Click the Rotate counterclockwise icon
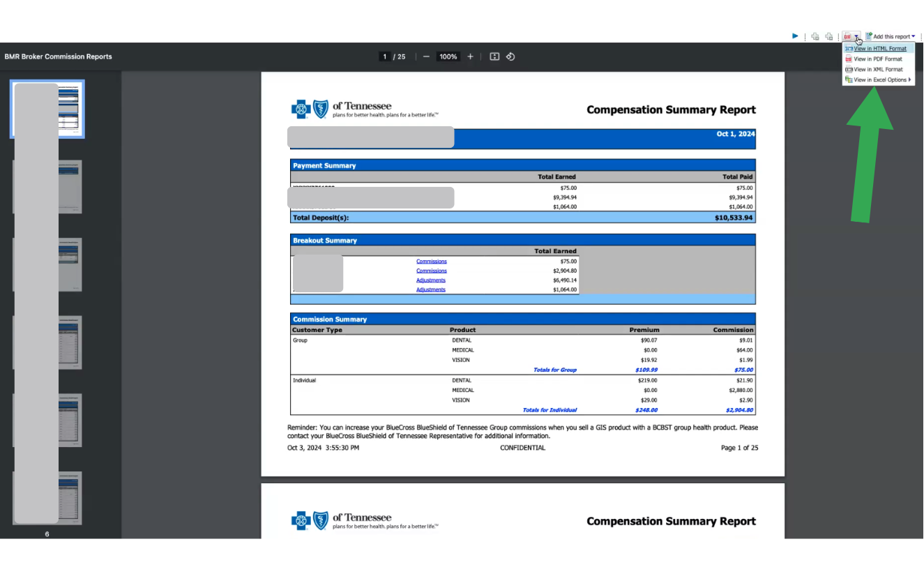The image size is (924, 567). click(510, 56)
